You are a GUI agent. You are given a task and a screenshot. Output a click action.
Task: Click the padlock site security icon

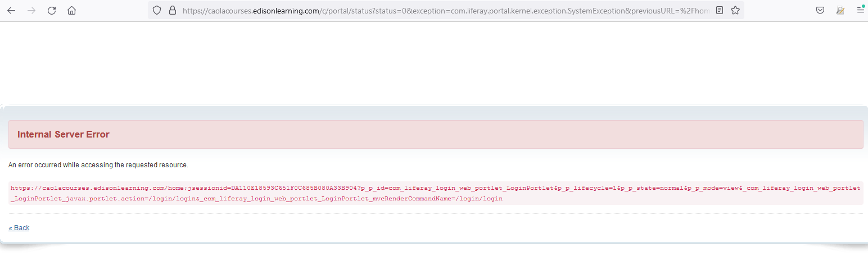173,10
